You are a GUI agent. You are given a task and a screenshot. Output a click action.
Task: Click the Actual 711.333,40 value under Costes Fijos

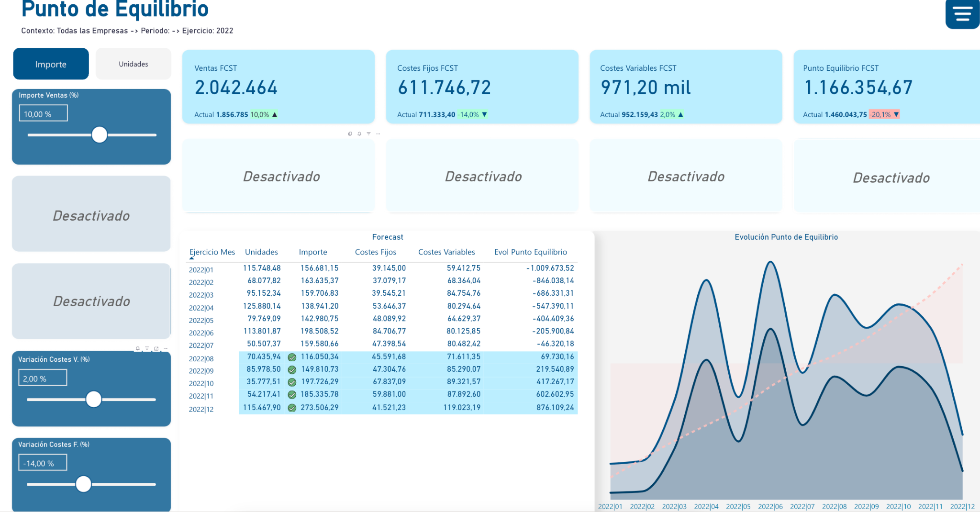[437, 115]
